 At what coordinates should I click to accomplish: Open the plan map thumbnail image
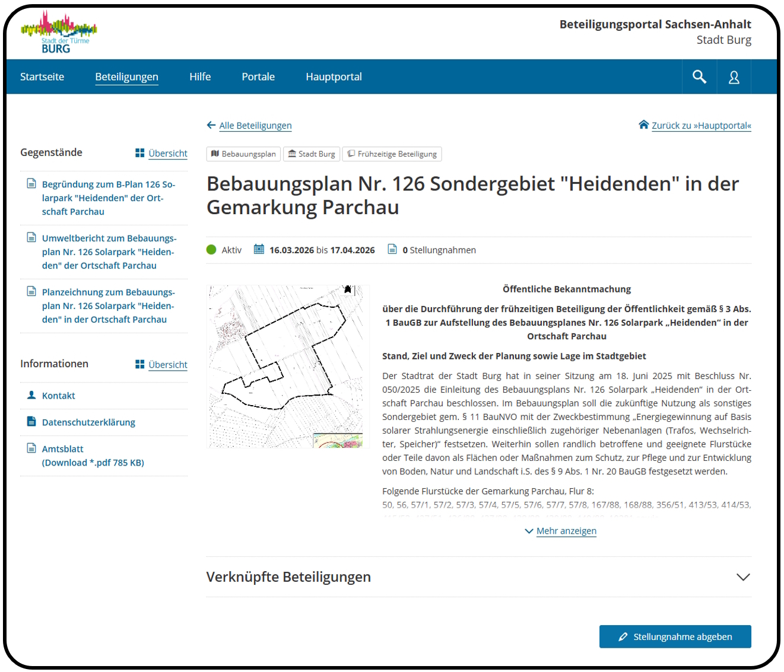[288, 366]
